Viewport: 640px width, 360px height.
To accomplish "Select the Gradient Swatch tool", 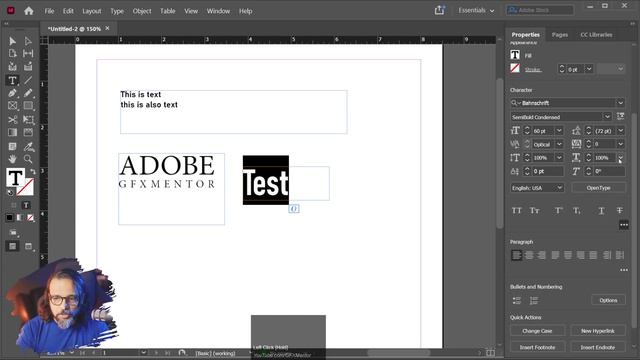I will pyautogui.click(x=12, y=132).
